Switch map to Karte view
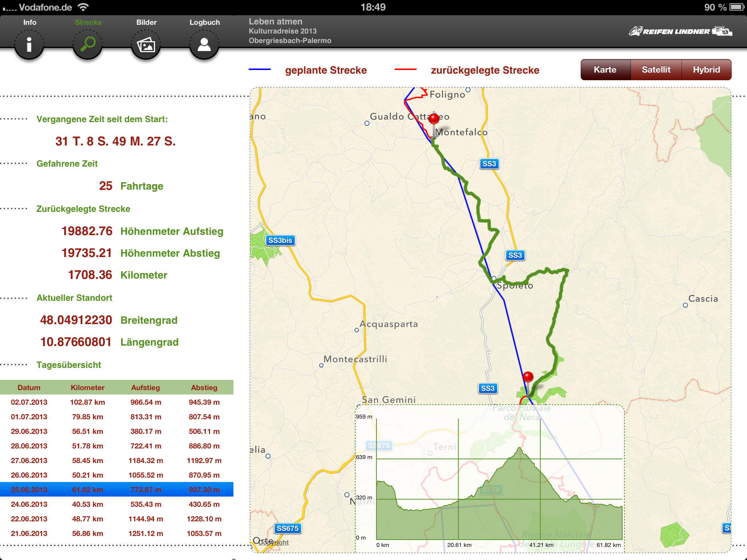Image resolution: width=747 pixels, height=560 pixels. pyautogui.click(x=605, y=70)
